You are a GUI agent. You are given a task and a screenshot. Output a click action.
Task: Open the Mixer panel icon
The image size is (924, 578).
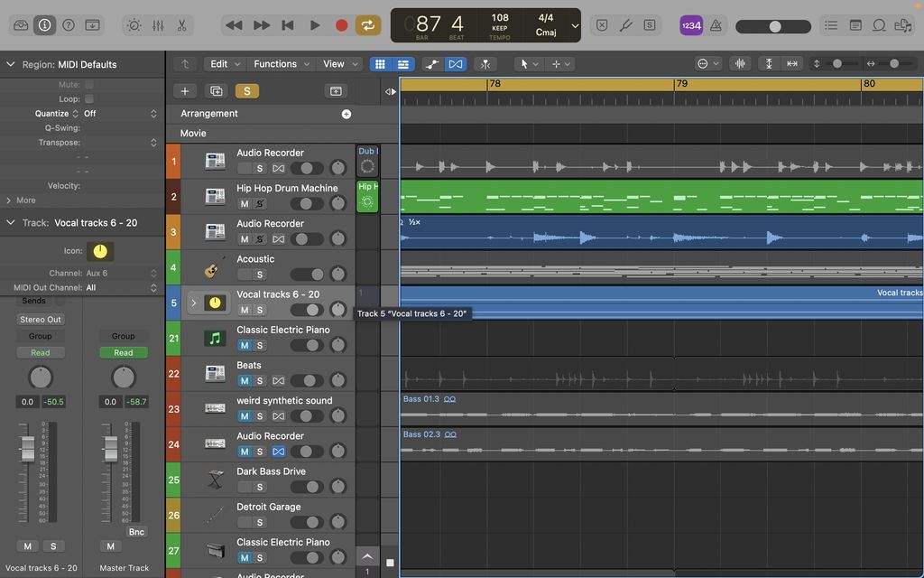coord(156,25)
